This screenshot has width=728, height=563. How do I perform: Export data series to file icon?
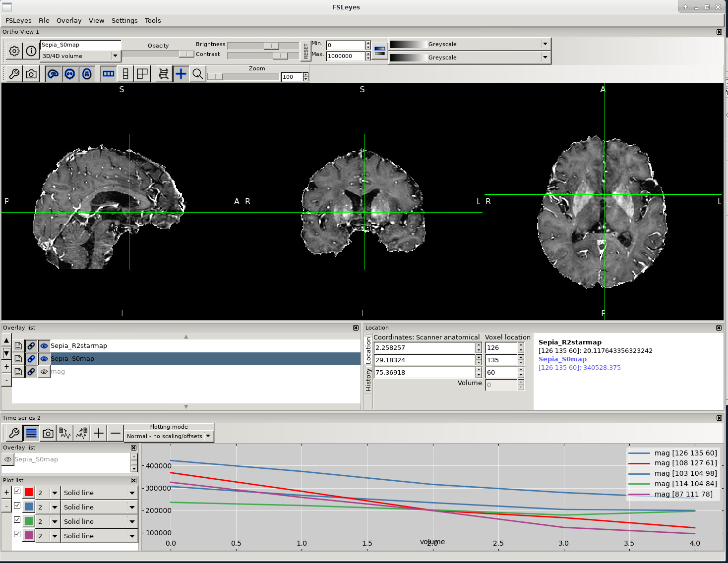[82, 433]
